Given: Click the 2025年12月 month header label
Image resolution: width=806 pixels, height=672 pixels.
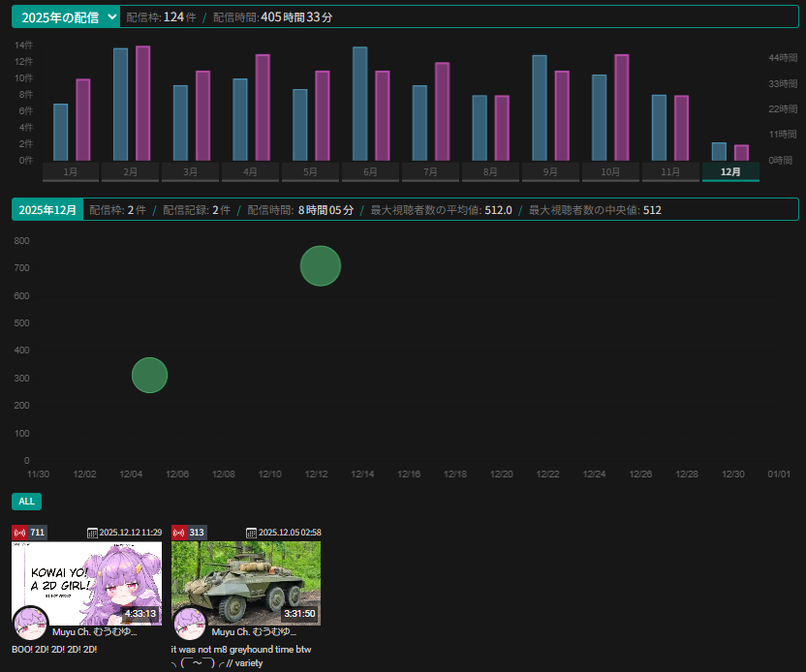Looking at the screenshot, I should (47, 209).
